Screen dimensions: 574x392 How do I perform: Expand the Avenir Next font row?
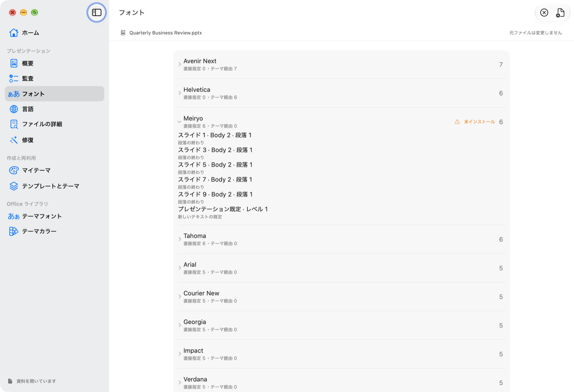(180, 65)
